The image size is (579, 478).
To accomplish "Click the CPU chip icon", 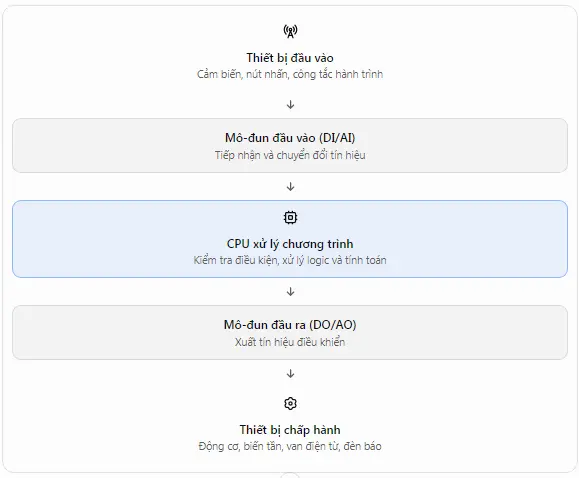I will pyautogui.click(x=290, y=218).
